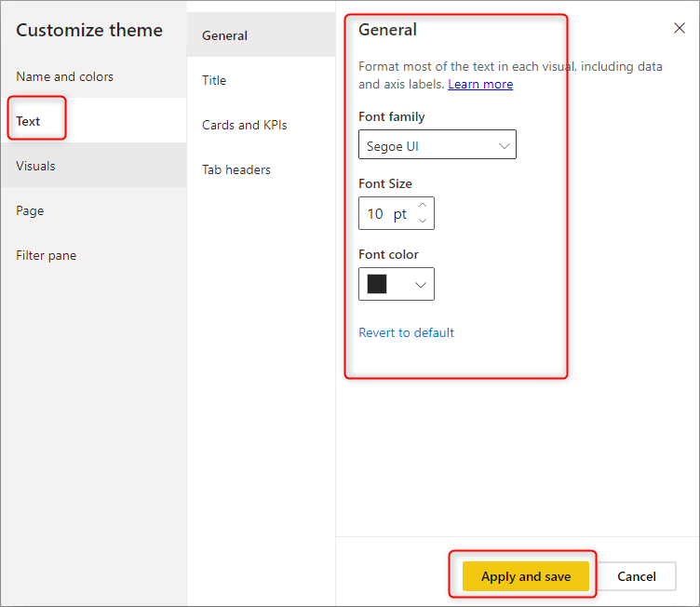The width and height of the screenshot is (700, 607).
Task: Increase font size with up arrow
Action: pos(423,205)
